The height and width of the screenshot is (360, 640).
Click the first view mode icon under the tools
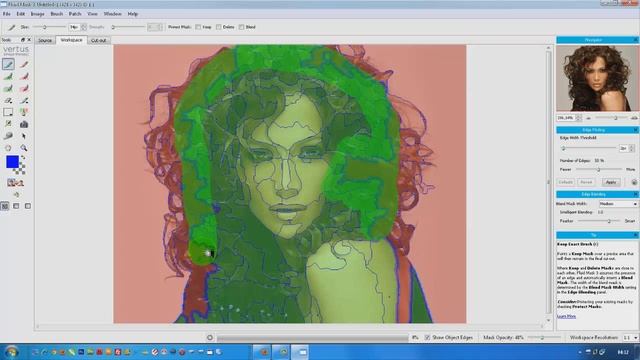(5, 206)
